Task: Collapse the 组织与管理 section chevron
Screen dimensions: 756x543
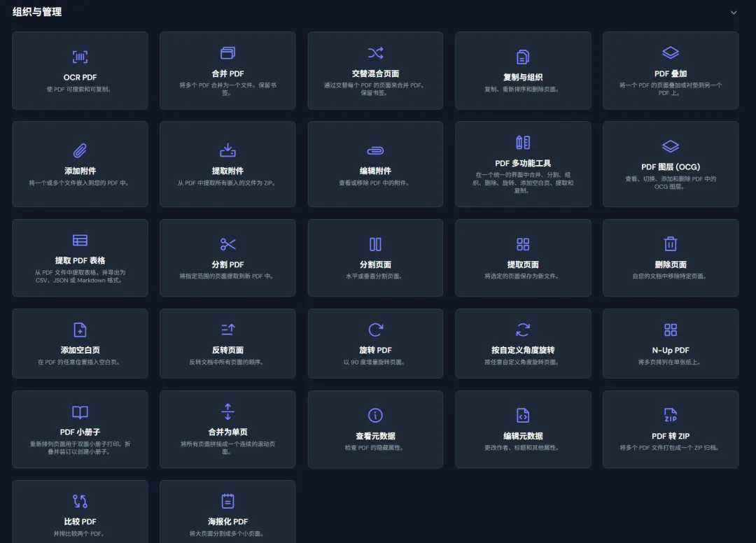Action: (734, 13)
